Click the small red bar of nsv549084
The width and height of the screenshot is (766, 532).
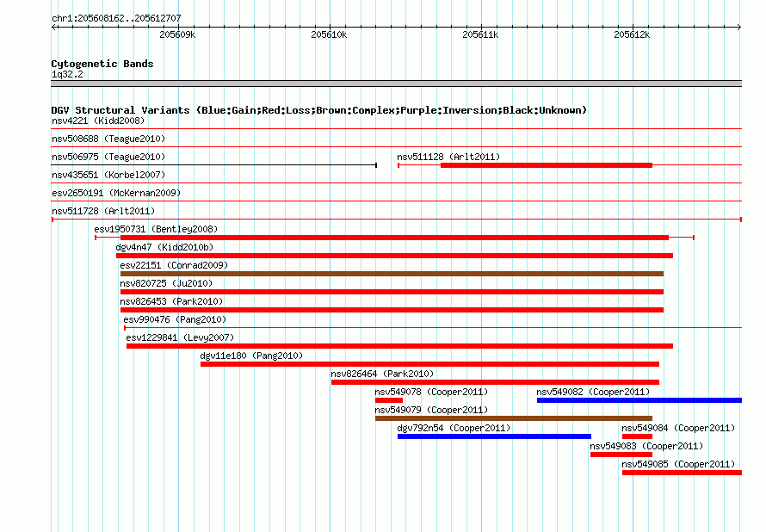[637, 436]
